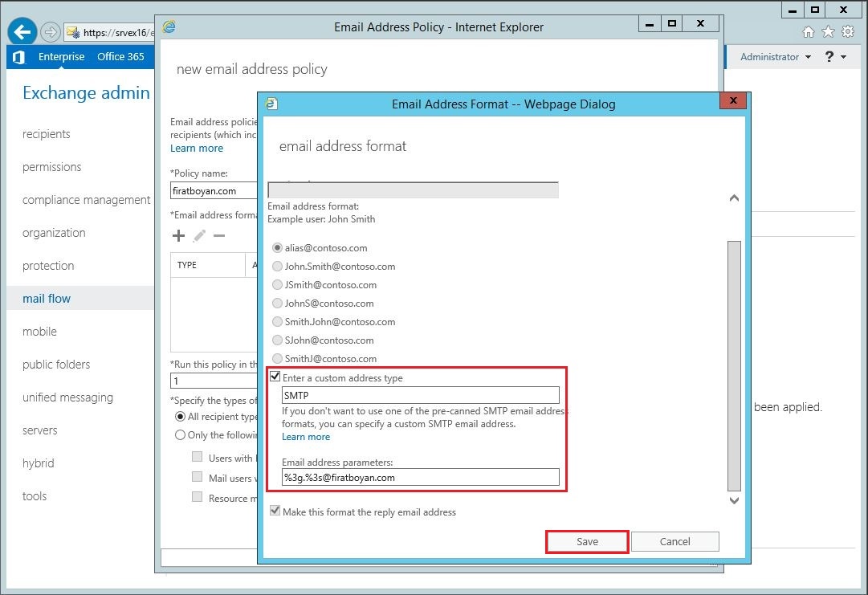Screen dimensions: 868x595
Task: Click the browser back arrow button
Action: pos(22,32)
